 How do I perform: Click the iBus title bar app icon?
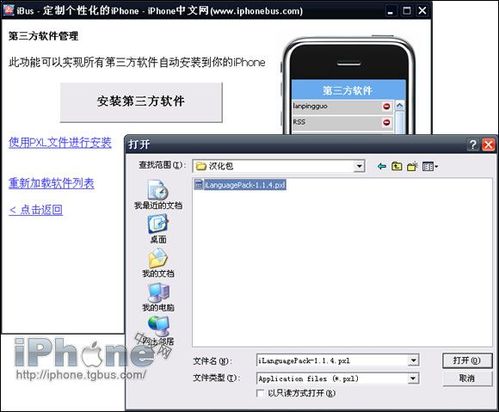coord(9,10)
